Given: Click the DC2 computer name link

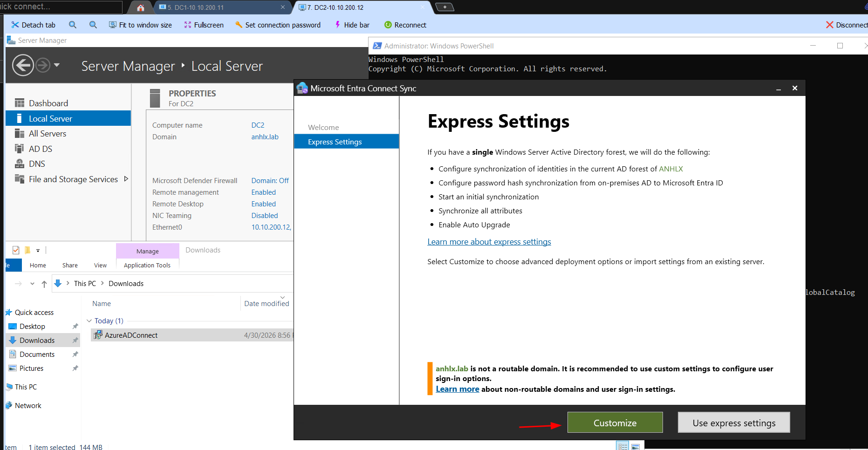Looking at the screenshot, I should point(258,125).
